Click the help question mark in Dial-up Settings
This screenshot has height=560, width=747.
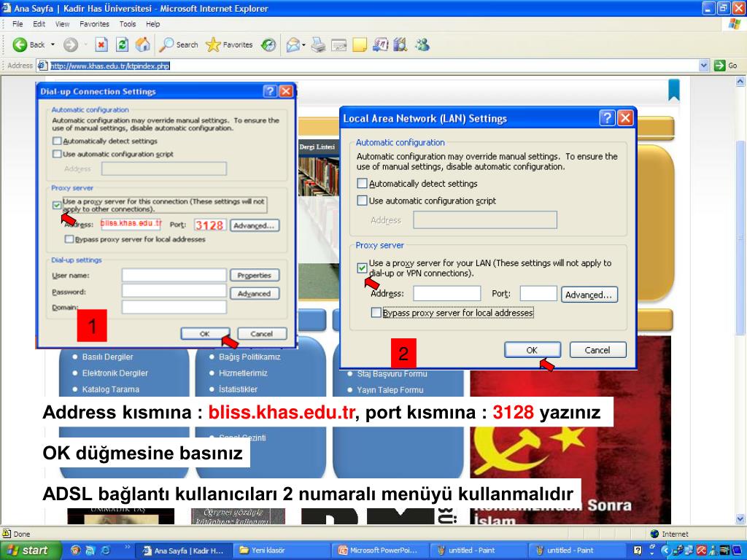coord(270,91)
